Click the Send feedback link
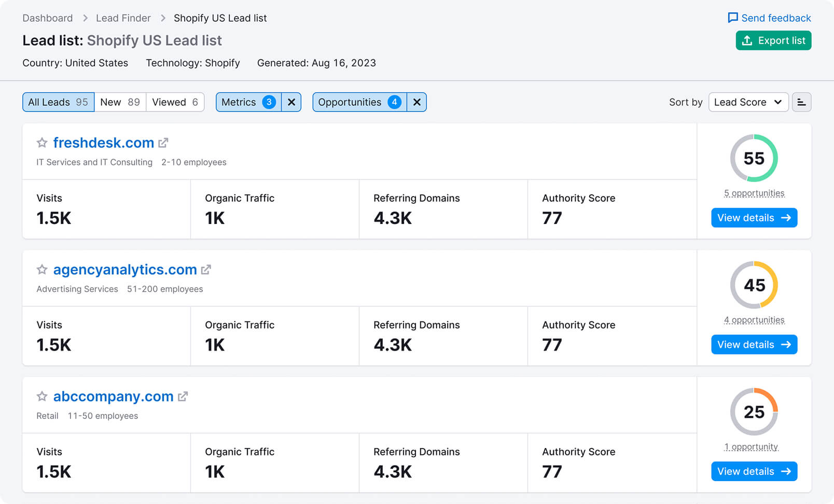 [x=769, y=18]
